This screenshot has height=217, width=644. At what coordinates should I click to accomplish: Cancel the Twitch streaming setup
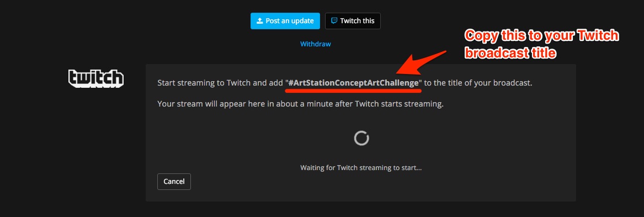(174, 182)
